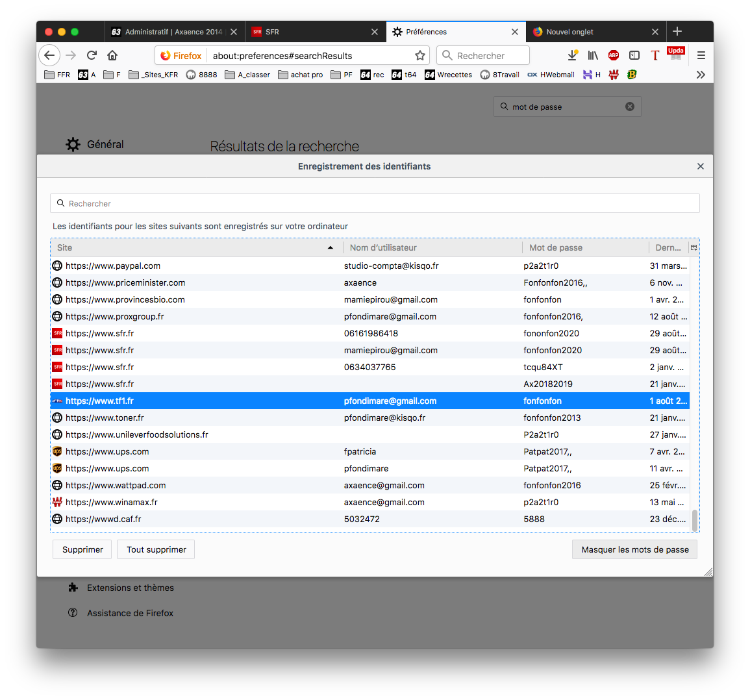Sort by the Dern... column header
The width and height of the screenshot is (750, 700).
(668, 247)
